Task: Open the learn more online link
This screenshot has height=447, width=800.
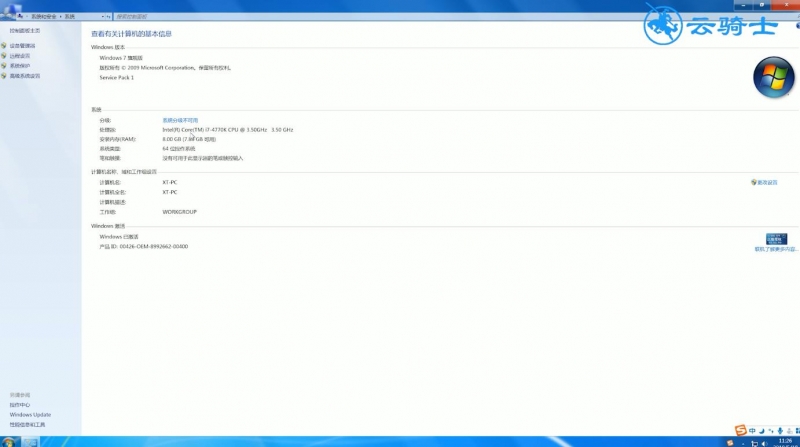Action: pyautogui.click(x=776, y=250)
